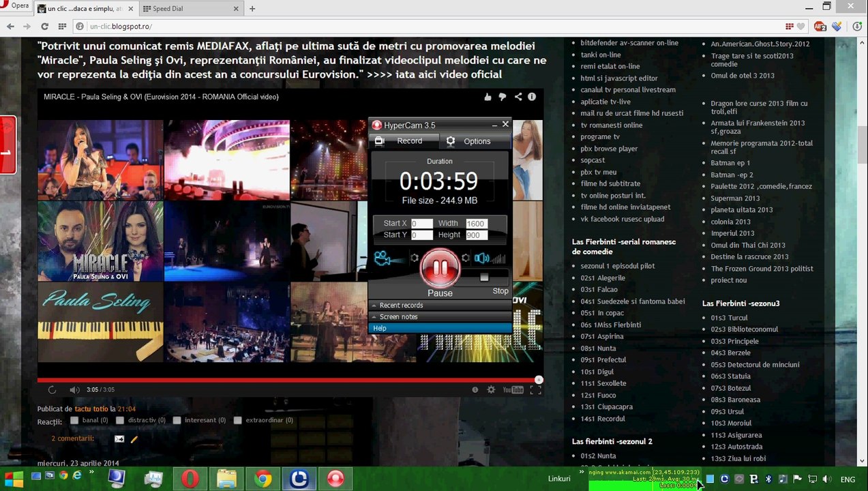Image resolution: width=868 pixels, height=491 pixels.
Task: Click the address bar URL
Action: coord(121,27)
